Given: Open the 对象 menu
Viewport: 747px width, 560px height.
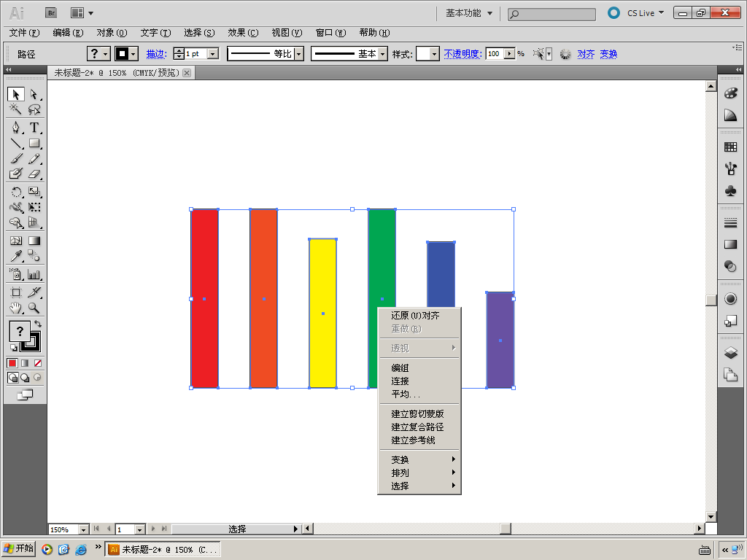Looking at the screenshot, I should (112, 32).
